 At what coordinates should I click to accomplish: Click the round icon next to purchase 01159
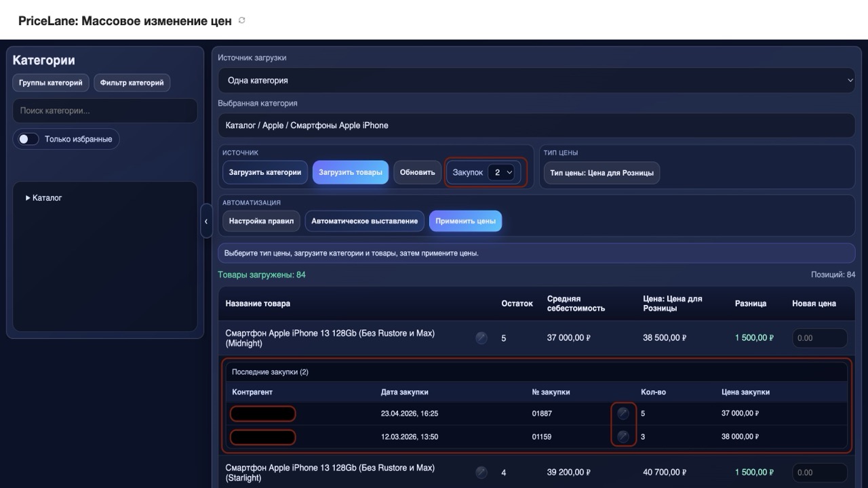click(623, 436)
